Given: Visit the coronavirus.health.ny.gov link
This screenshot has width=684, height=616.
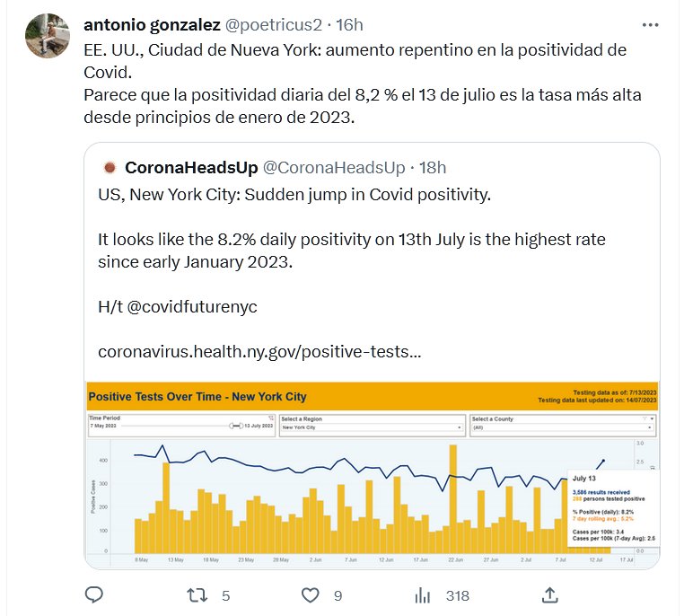Looking at the screenshot, I should point(259,351).
